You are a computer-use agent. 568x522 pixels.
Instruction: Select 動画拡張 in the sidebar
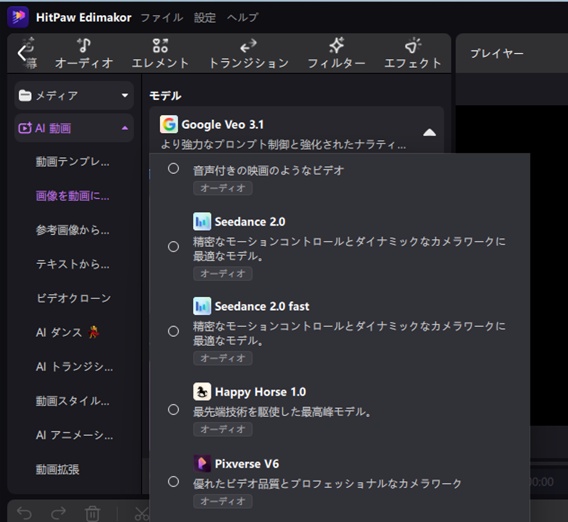pyautogui.click(x=57, y=469)
